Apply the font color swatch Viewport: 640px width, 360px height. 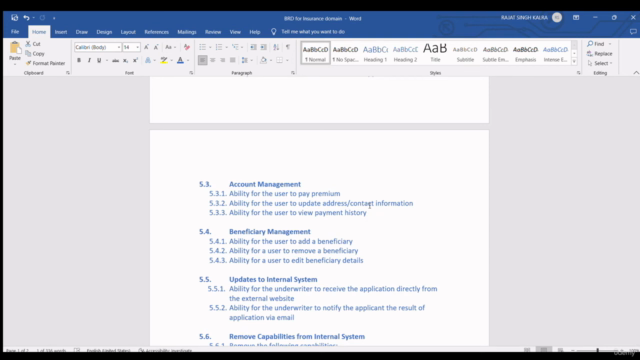click(x=180, y=60)
